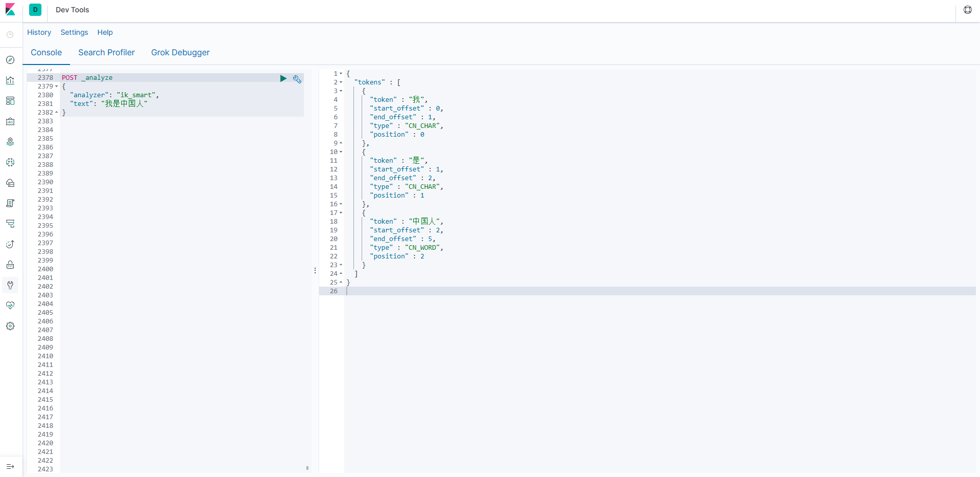
Task: Open Management via the gear icon
Action: (10, 326)
